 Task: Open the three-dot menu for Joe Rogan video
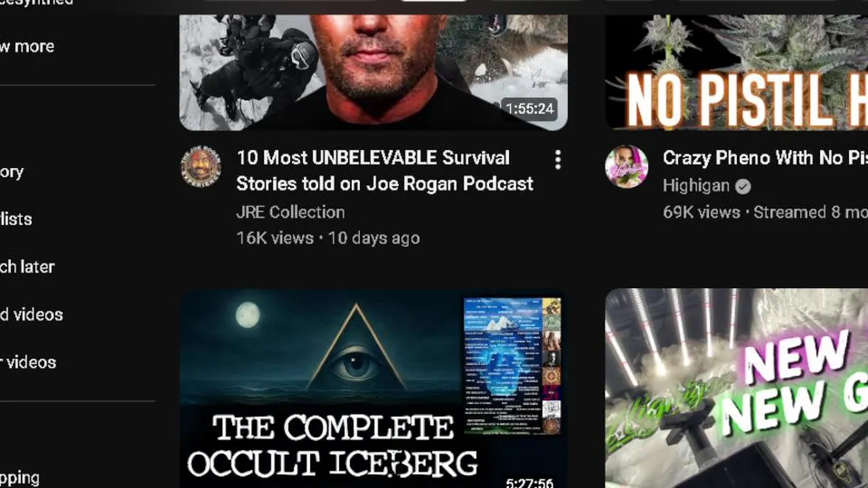pos(557,160)
